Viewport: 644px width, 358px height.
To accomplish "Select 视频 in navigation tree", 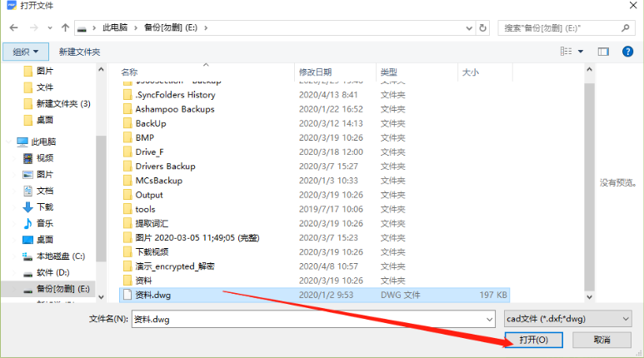I will [45, 158].
